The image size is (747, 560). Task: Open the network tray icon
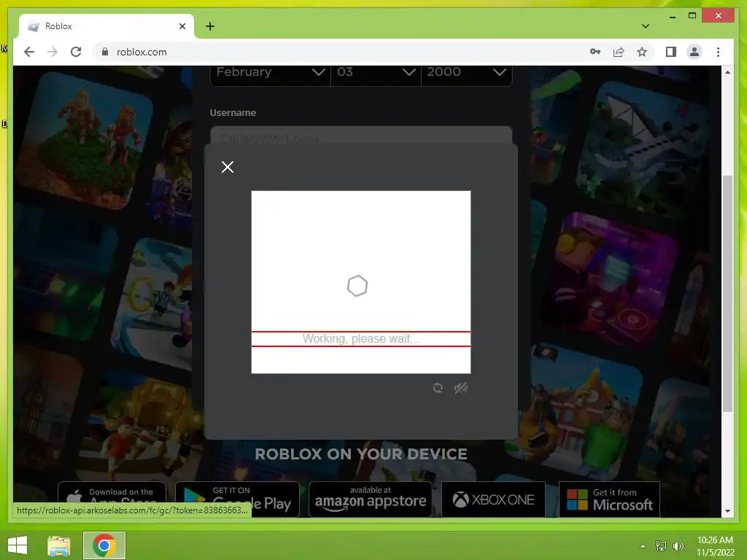click(x=661, y=546)
